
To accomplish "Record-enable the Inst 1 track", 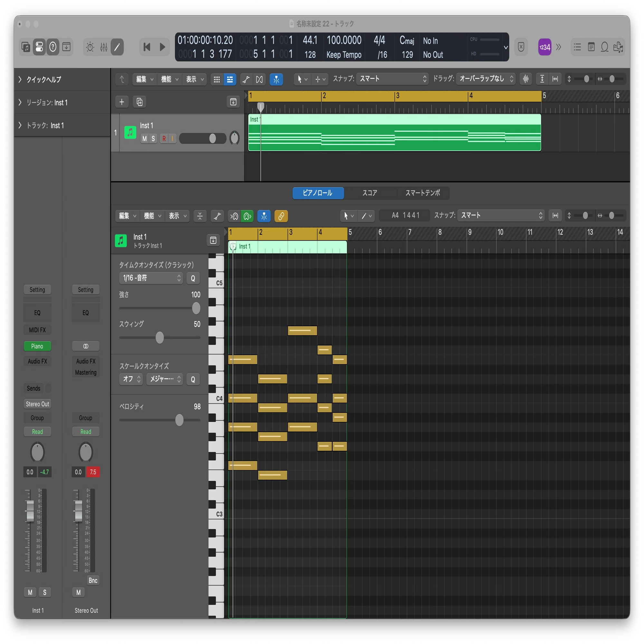I will pos(164,138).
